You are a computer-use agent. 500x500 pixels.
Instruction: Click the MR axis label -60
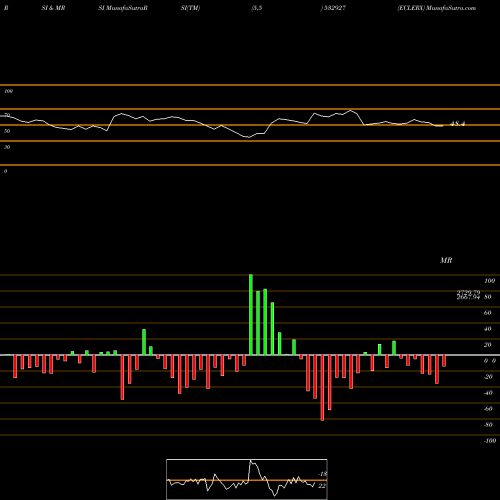[x=488, y=409]
